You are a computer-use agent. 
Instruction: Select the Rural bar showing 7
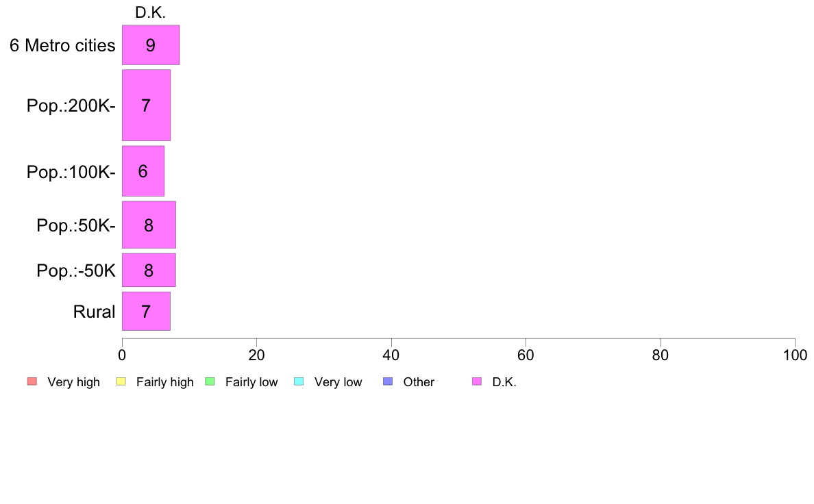pyautogui.click(x=146, y=312)
